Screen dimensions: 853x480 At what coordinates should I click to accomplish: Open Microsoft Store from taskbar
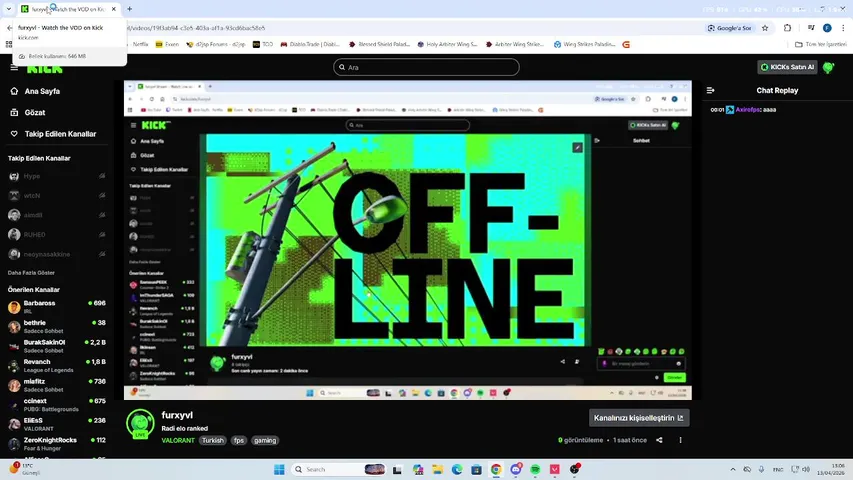477,470
